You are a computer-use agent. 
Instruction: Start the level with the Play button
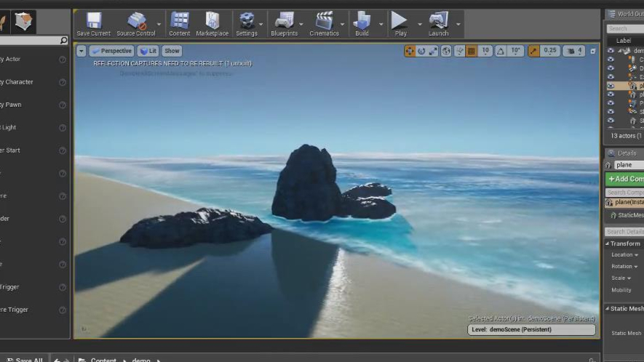pos(400,24)
